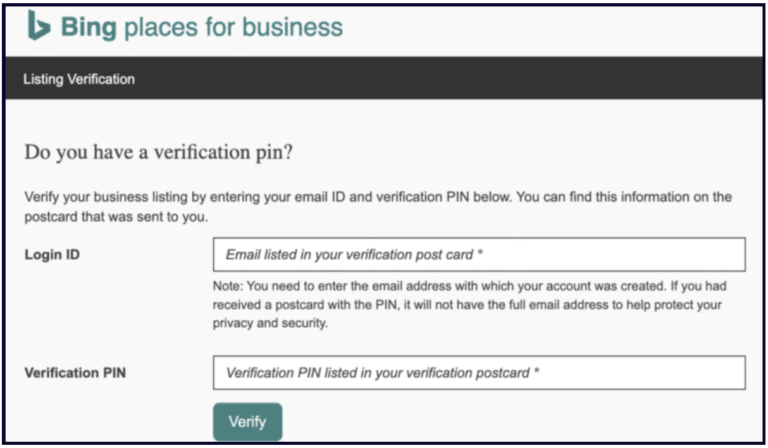
Task: Click the "places for business" header text
Action: [233, 27]
